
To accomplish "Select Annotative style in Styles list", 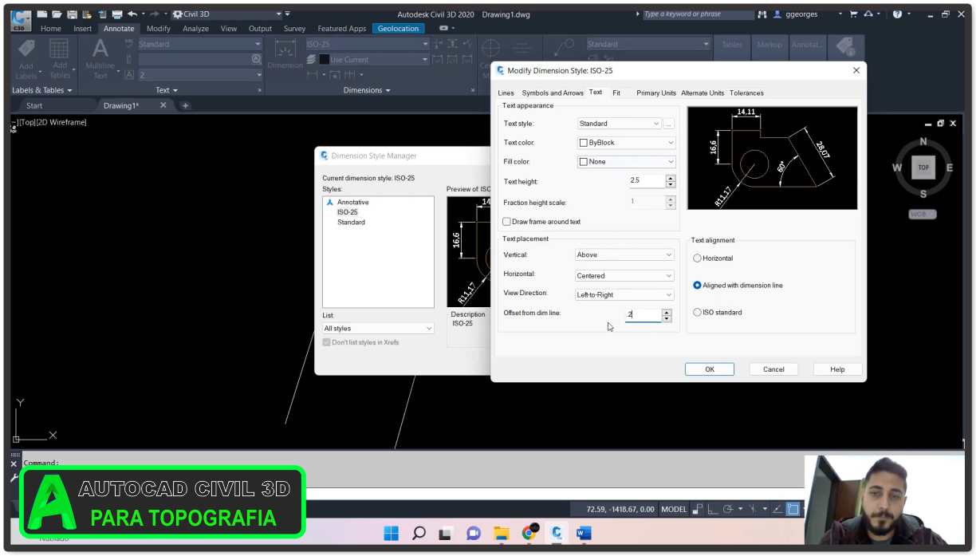I will click(x=352, y=203).
